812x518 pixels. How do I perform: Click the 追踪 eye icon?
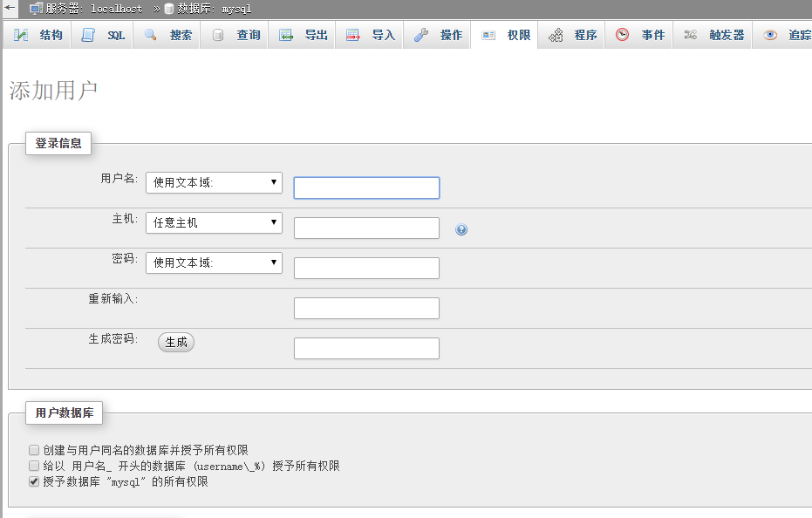770,35
